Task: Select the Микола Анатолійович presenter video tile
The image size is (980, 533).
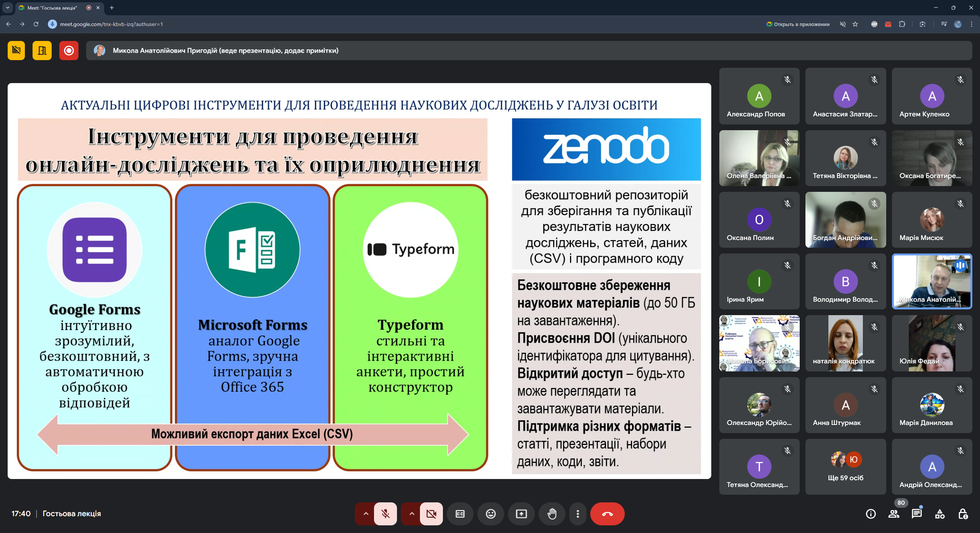Action: [932, 281]
